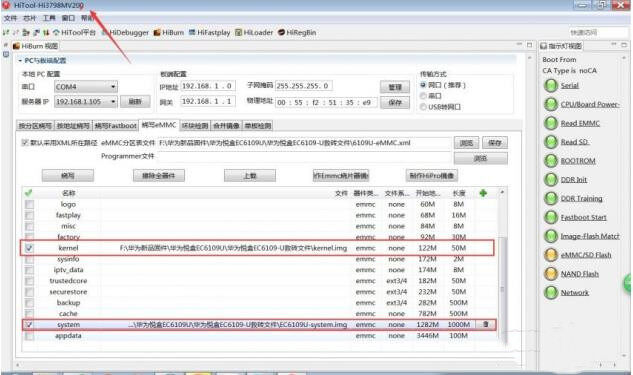Maximize the HiBurn view panel
The width and height of the screenshot is (633, 375).
(x=529, y=45)
